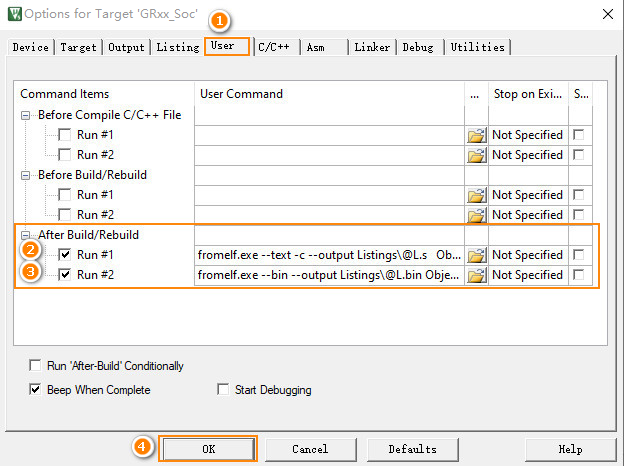Toggle Beep When Complete checkbox
624x466 pixels.
(x=37, y=390)
